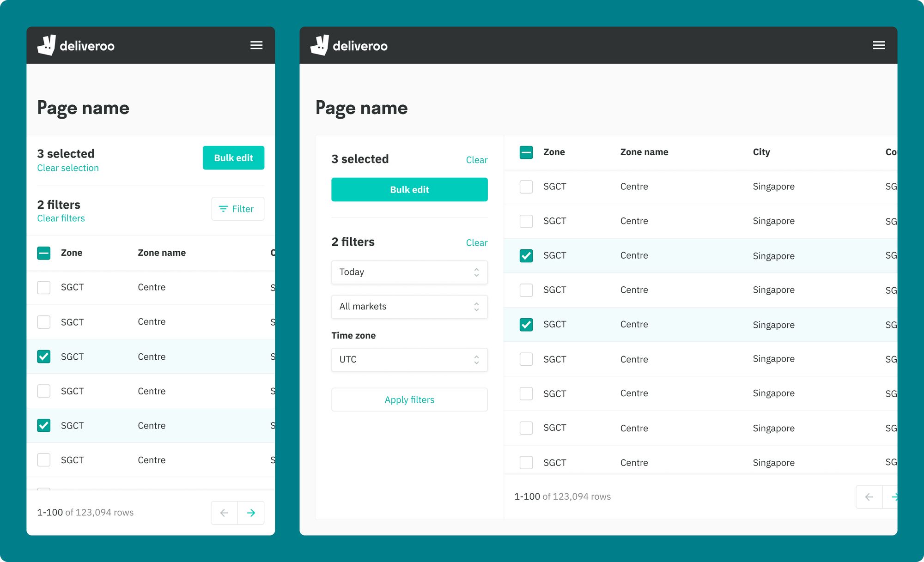Click Apply filters button

(409, 399)
